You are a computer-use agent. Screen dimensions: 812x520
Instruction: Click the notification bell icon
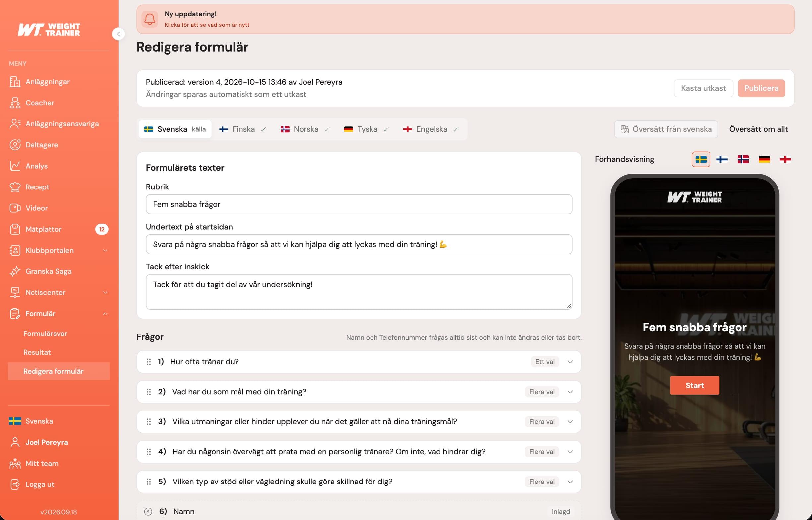click(150, 19)
